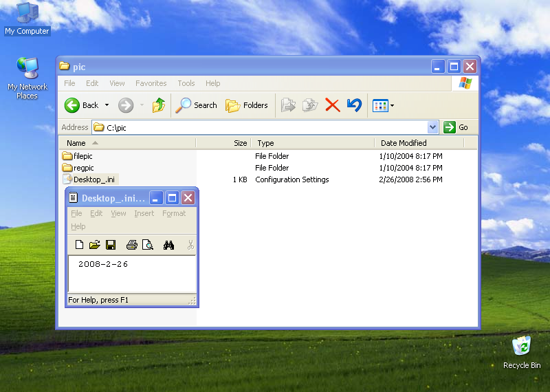
Task: Open the Help menu in pic window
Action: pyautogui.click(x=213, y=83)
